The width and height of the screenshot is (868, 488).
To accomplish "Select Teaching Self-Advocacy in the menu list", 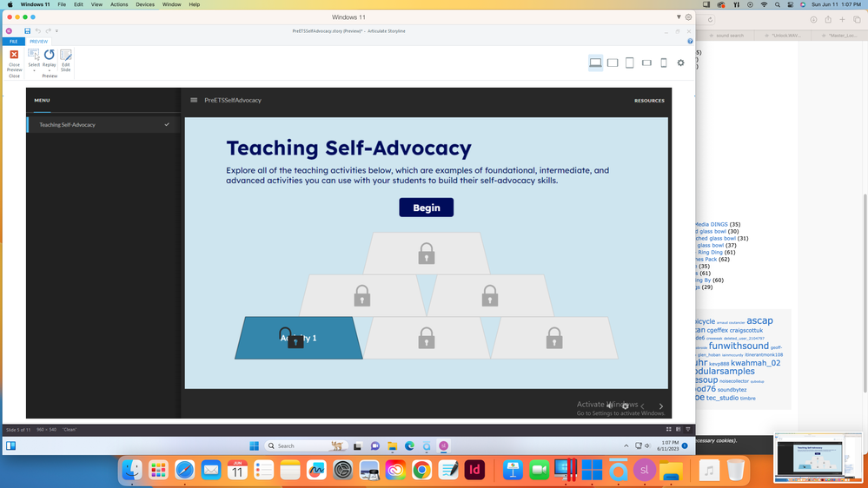I will (103, 124).
